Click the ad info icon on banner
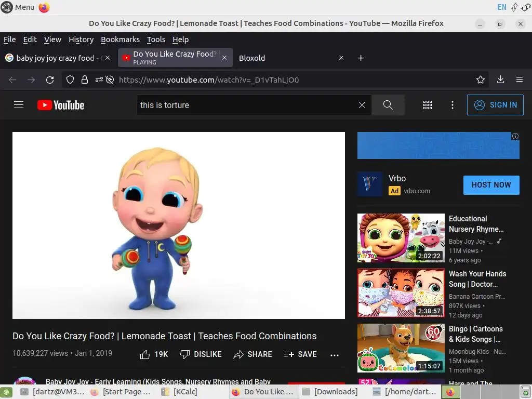Viewport: 532px width, 399px height. tap(515, 137)
